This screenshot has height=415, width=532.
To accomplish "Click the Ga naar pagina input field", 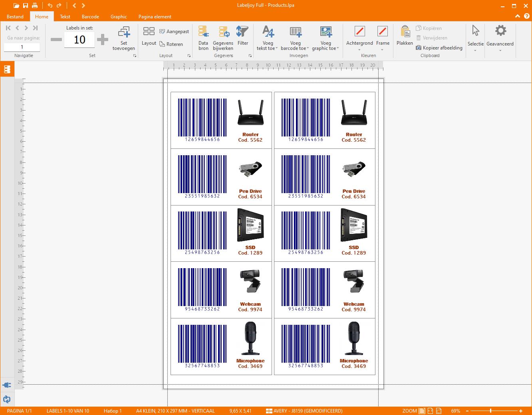I will (x=22, y=47).
